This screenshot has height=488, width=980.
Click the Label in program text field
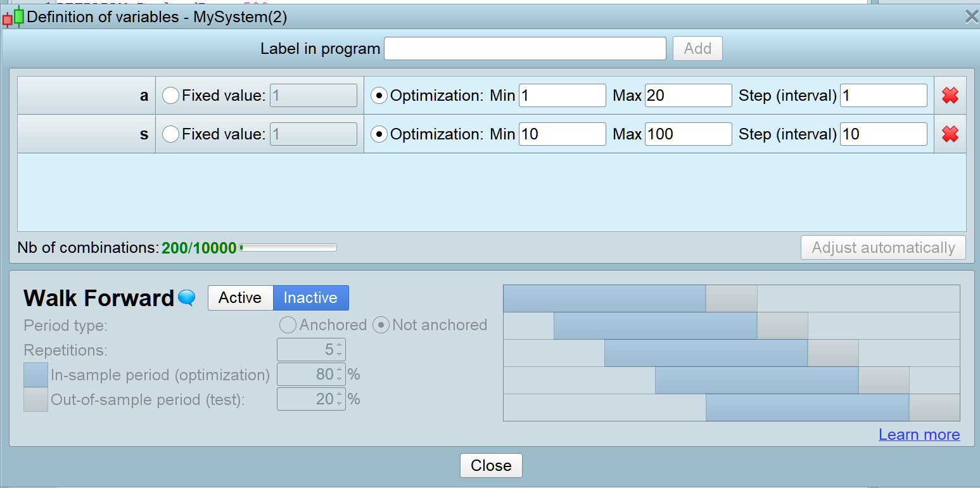pyautogui.click(x=525, y=49)
